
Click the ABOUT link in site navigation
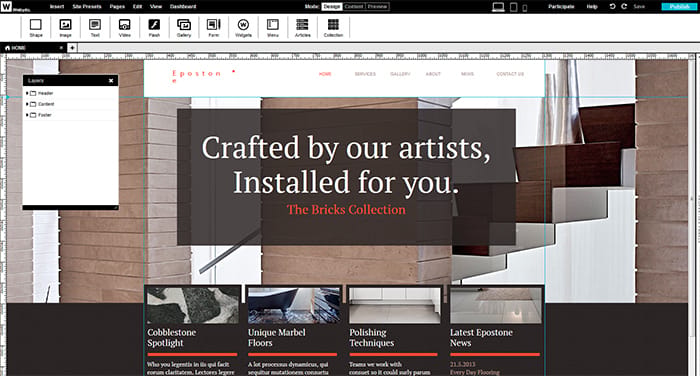pos(433,74)
